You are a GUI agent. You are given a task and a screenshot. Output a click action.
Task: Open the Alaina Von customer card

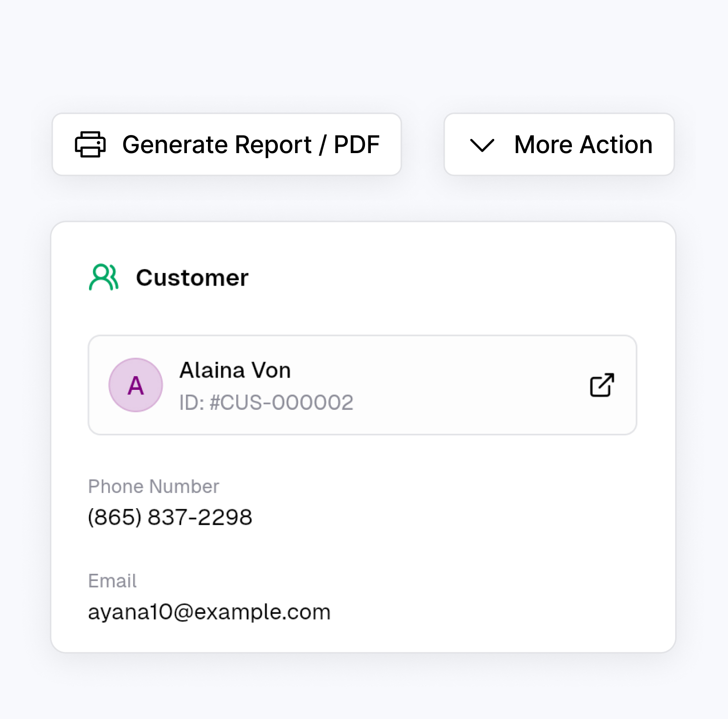tap(363, 385)
